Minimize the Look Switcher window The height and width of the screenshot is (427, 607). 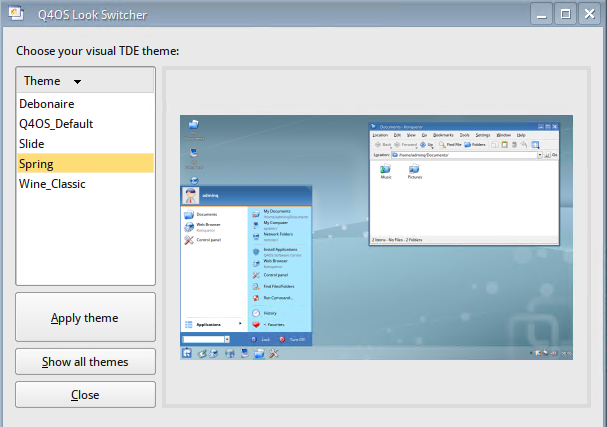click(x=541, y=14)
